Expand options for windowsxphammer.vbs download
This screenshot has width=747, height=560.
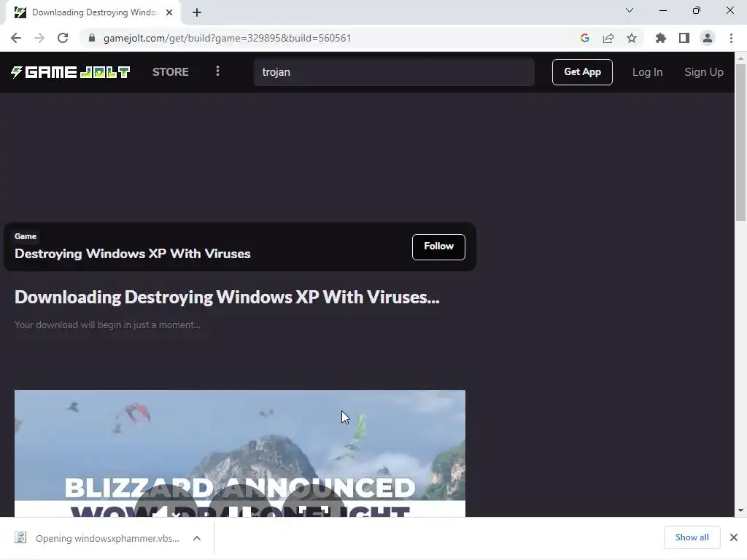tap(197, 538)
